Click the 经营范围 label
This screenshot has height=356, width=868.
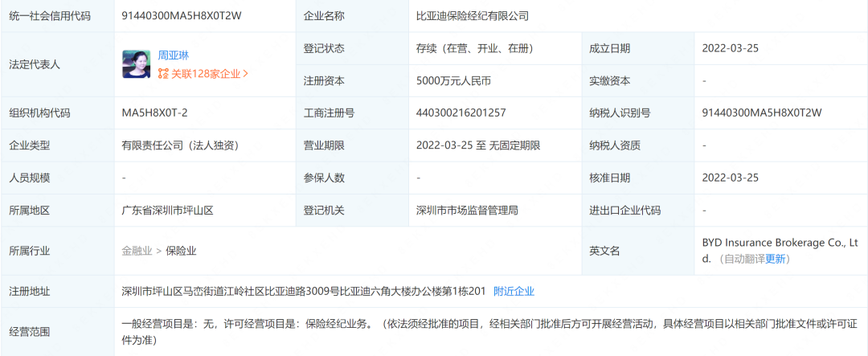(x=30, y=332)
